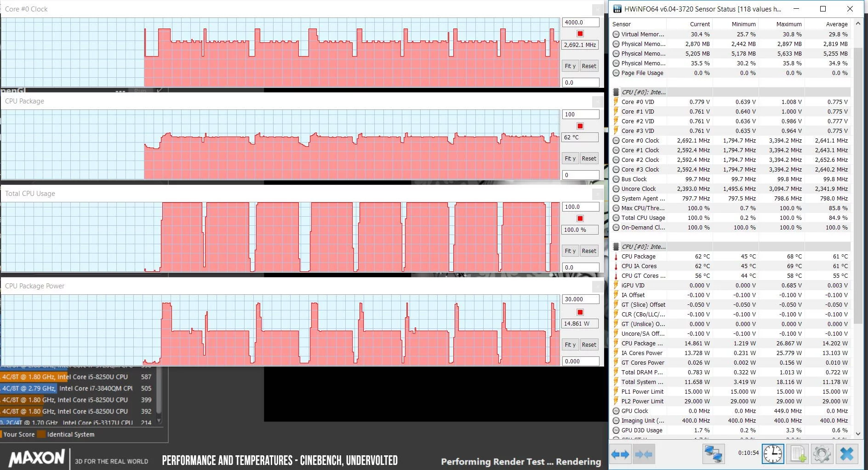Reset the Total CPU Usage graph

[589, 251]
